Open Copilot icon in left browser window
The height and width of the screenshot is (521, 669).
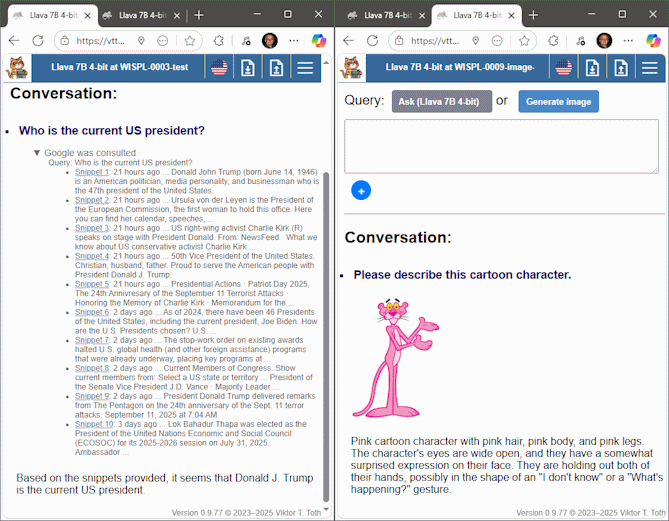[x=319, y=41]
